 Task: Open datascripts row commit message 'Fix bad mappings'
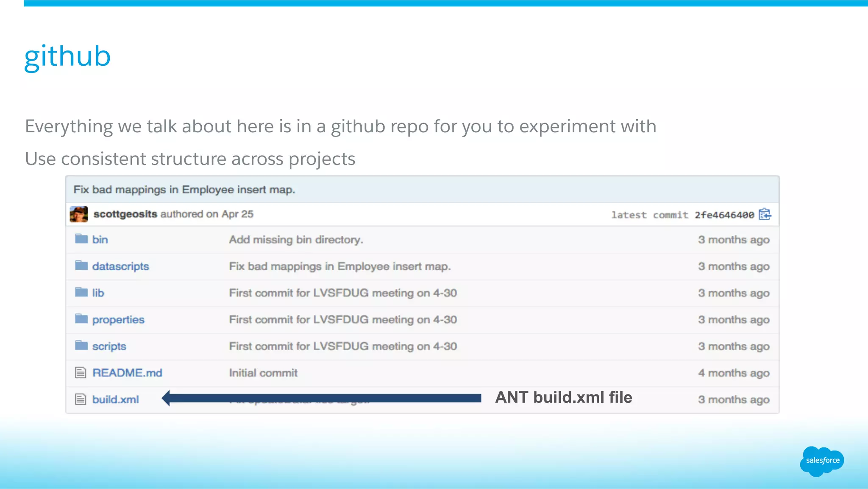tap(340, 266)
